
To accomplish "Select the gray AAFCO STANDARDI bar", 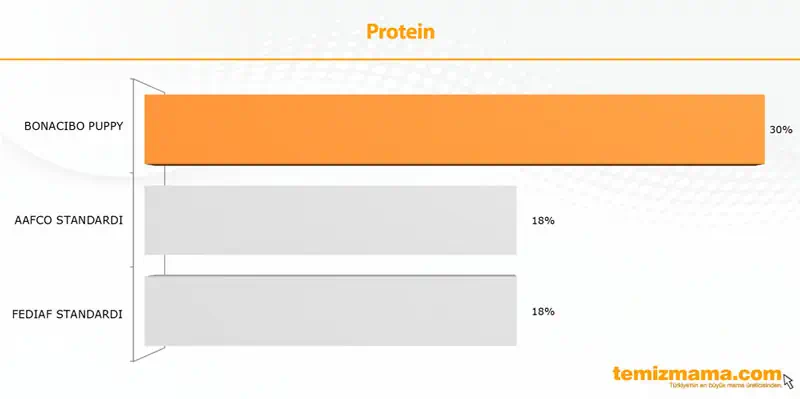I will tap(331, 220).
